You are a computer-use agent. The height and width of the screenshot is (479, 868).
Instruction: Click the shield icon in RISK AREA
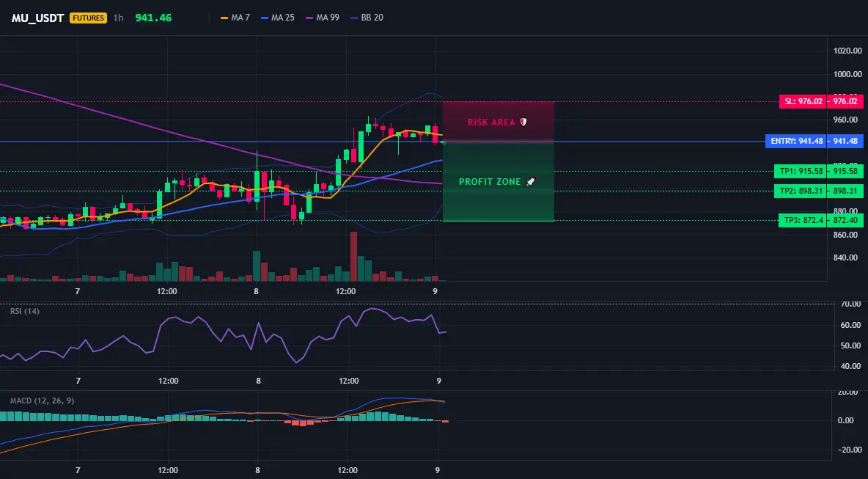523,122
